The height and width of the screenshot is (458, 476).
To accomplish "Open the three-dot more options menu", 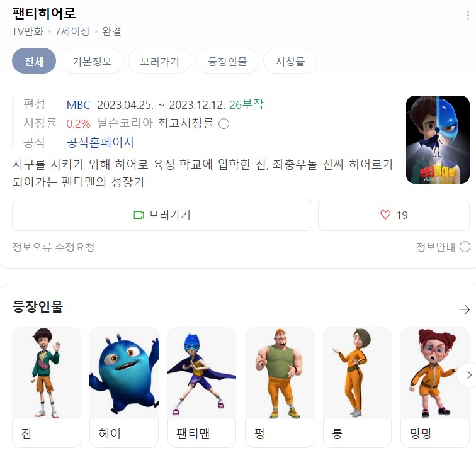I will point(468,15).
